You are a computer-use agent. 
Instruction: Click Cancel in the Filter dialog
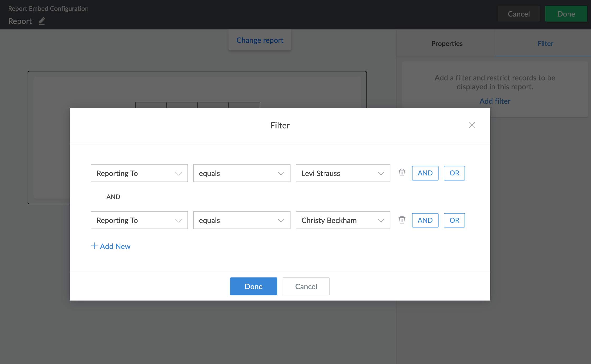tap(306, 286)
